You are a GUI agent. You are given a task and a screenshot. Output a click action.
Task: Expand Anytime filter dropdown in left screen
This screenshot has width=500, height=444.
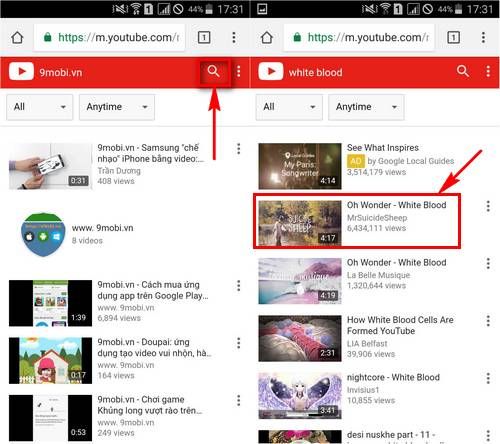click(x=117, y=107)
